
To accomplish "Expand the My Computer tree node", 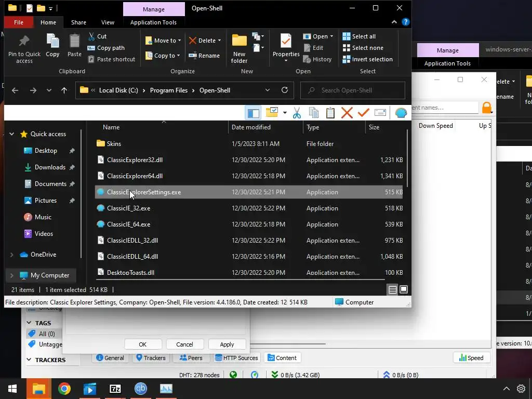I will [12, 275].
